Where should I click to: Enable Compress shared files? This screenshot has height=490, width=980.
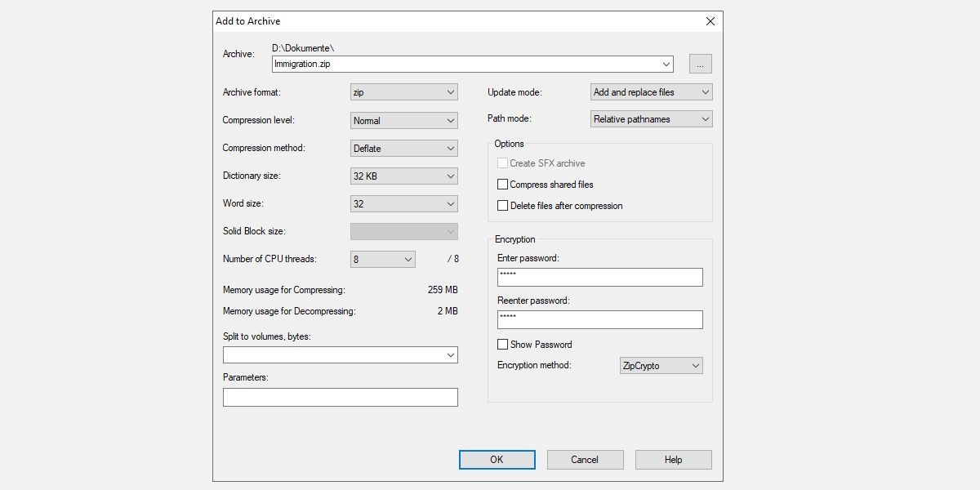503,184
